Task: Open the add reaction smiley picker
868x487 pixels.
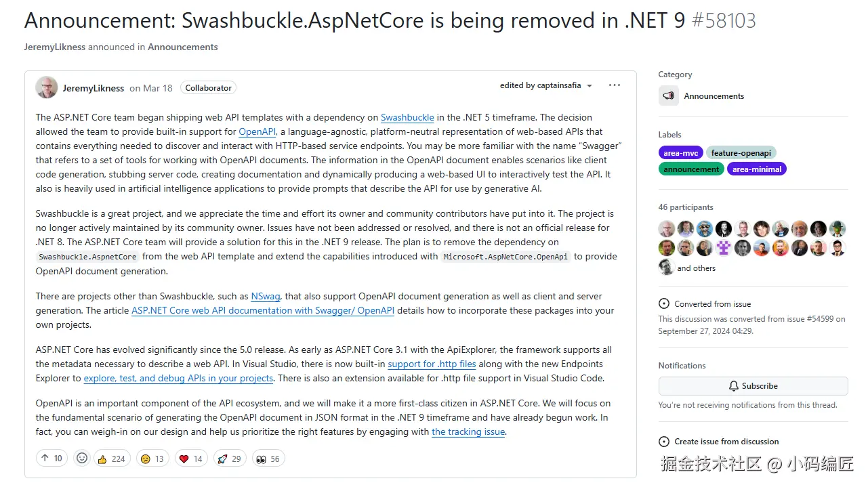Action: (x=82, y=459)
